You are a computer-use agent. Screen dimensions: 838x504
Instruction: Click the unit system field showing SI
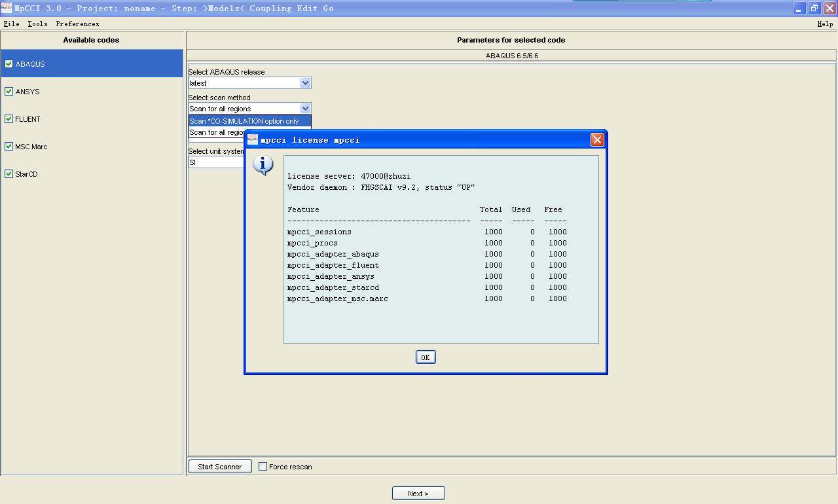click(x=217, y=162)
